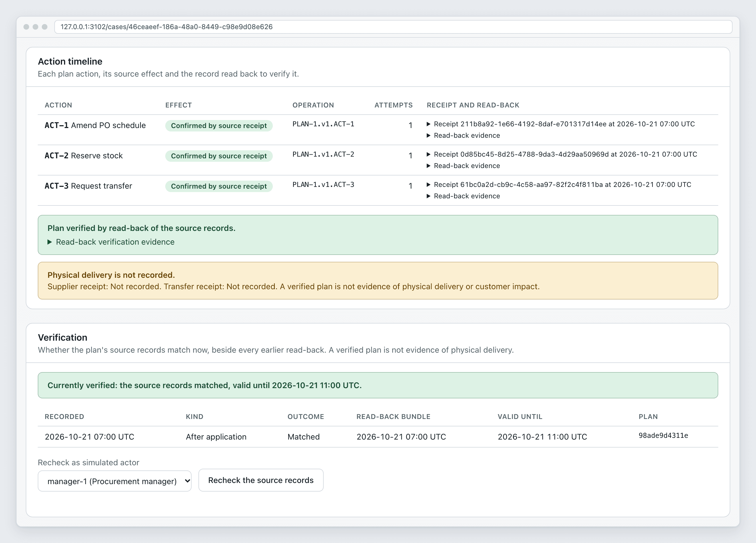
Task: Expand Read-back evidence for ACT-2
Action: (x=463, y=166)
